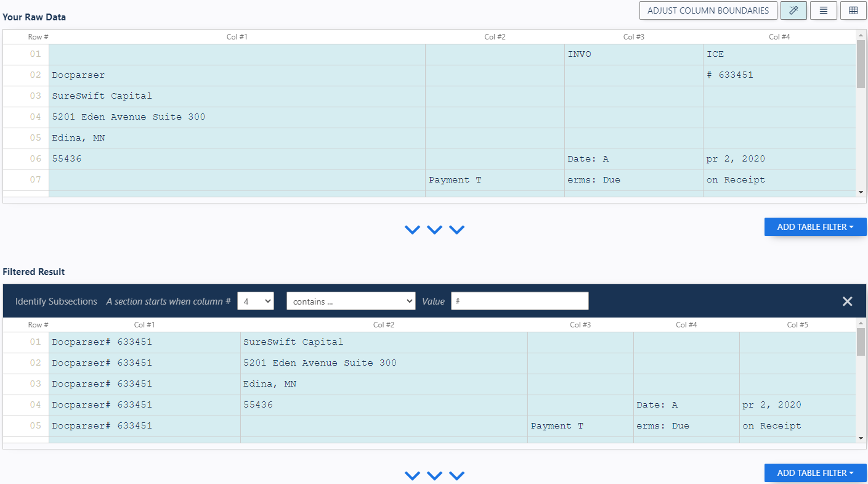Click raw data row number 04
The height and width of the screenshot is (484, 868).
(x=36, y=117)
